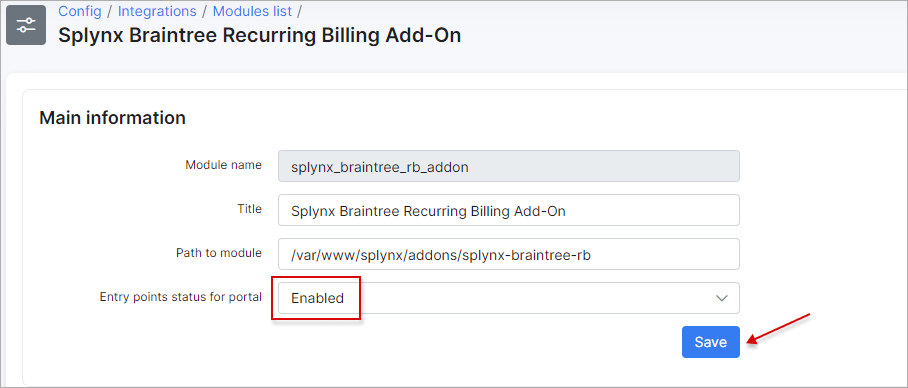Expand the chevron arrow beside Enabled
Screen dimensions: 908x388
[722, 298]
